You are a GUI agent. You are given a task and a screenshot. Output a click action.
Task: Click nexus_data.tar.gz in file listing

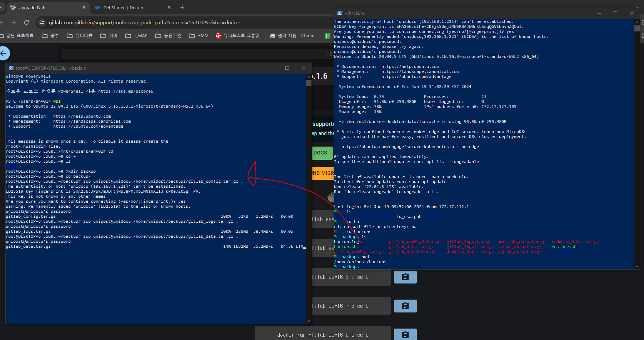(520, 247)
